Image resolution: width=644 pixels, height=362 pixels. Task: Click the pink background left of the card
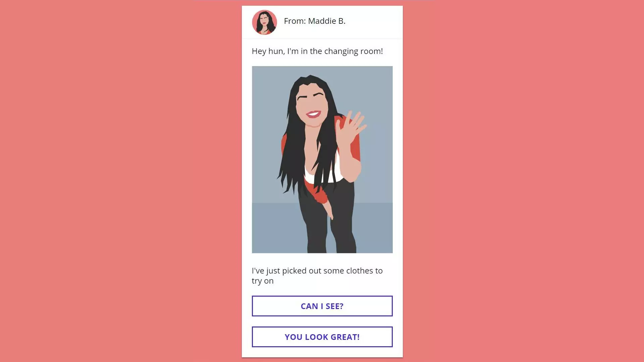point(121,181)
